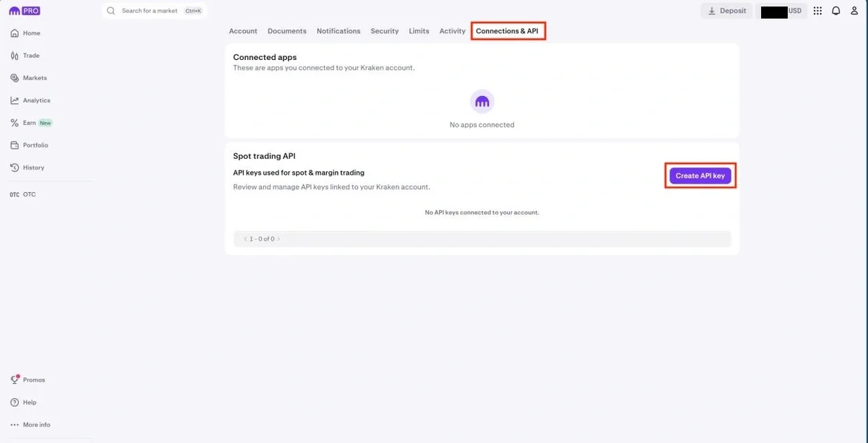Open the Home sidebar icon

(14, 33)
